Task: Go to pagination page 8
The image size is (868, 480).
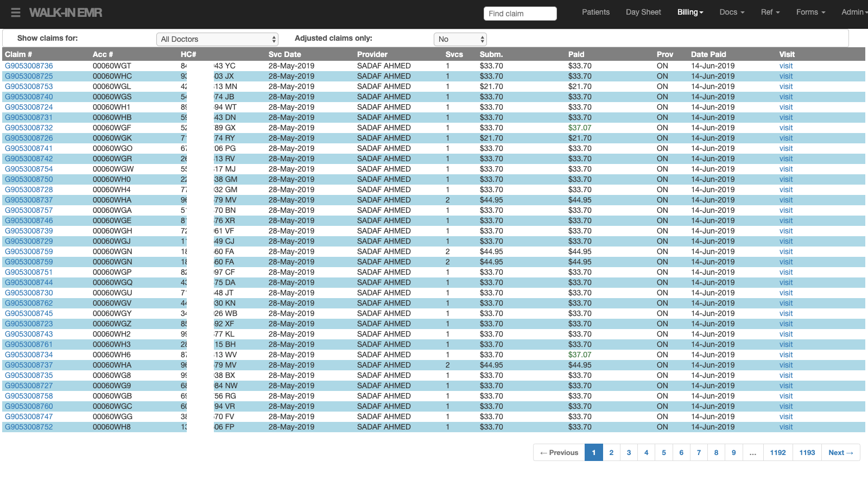Action: click(716, 452)
